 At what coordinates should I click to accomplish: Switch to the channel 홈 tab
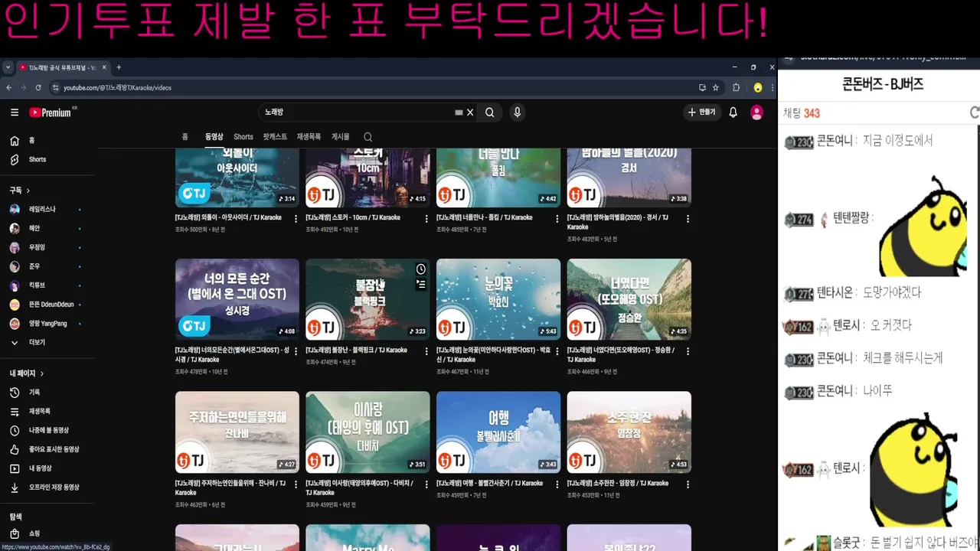[x=185, y=137]
